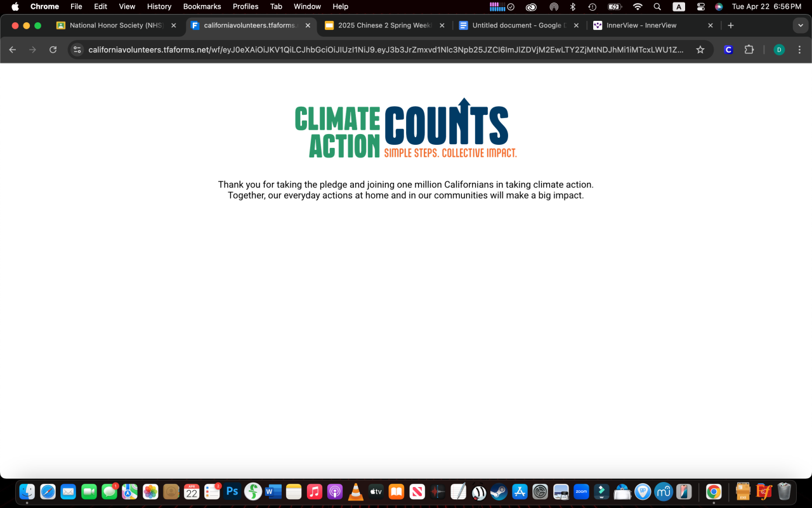
Task: Open Photos from the Dock
Action: tap(150, 491)
